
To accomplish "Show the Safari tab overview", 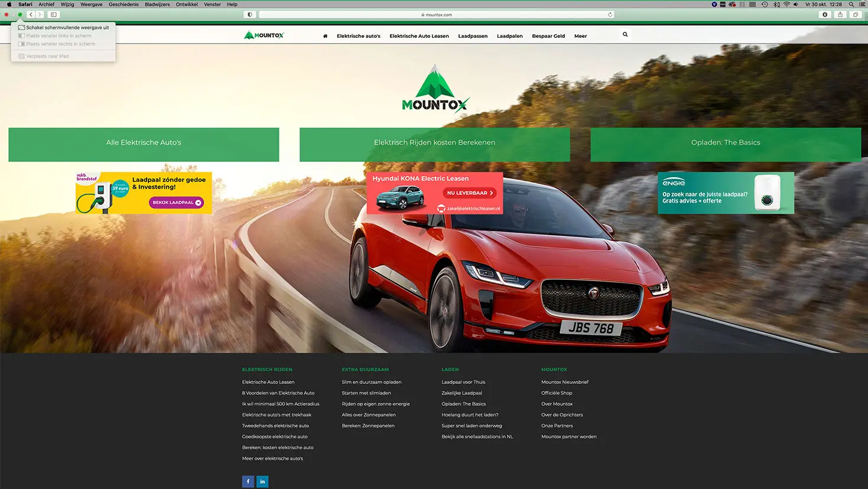I will coord(856,14).
